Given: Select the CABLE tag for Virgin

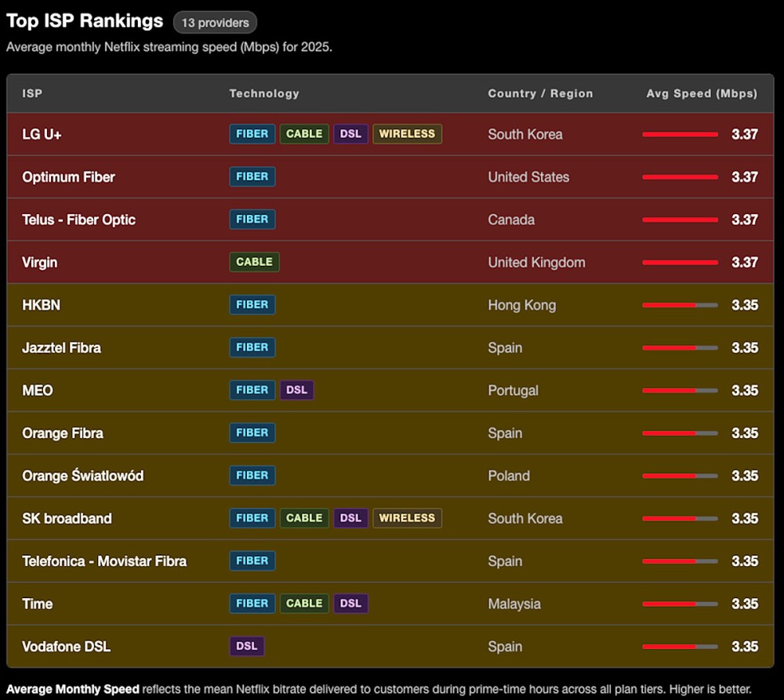Looking at the screenshot, I should click(254, 262).
